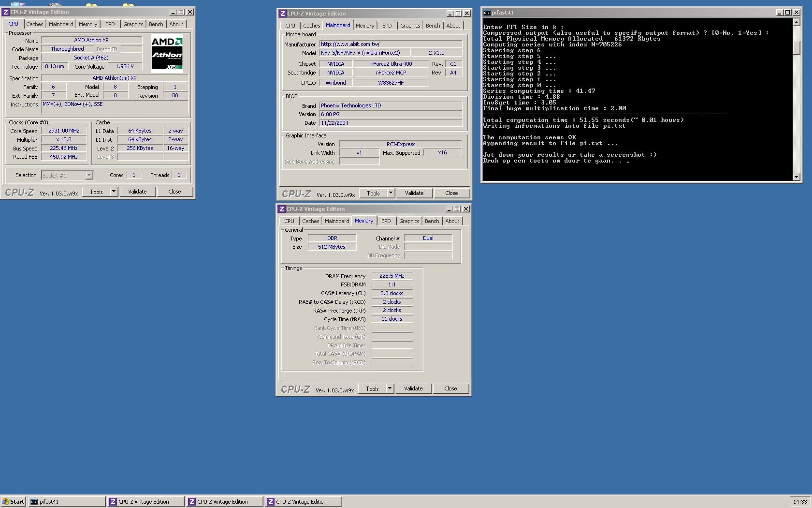
Task: Open About tab in the CPU window
Action: pyautogui.click(x=176, y=24)
